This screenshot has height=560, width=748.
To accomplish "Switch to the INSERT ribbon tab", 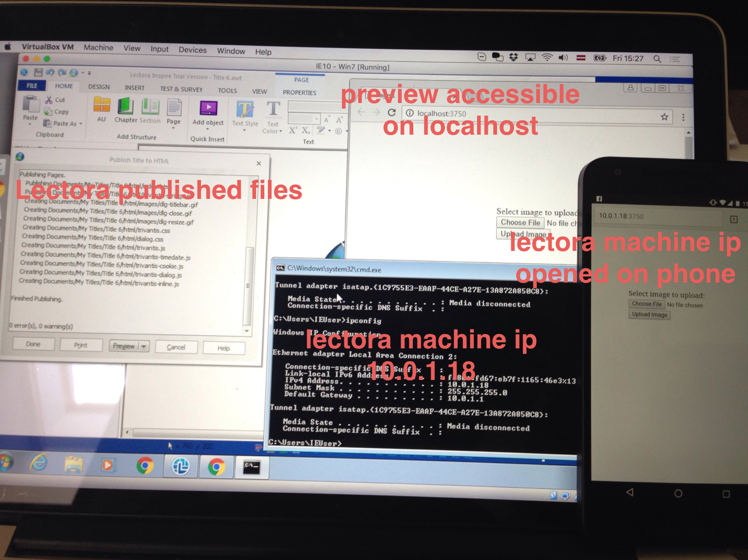I will (135, 88).
